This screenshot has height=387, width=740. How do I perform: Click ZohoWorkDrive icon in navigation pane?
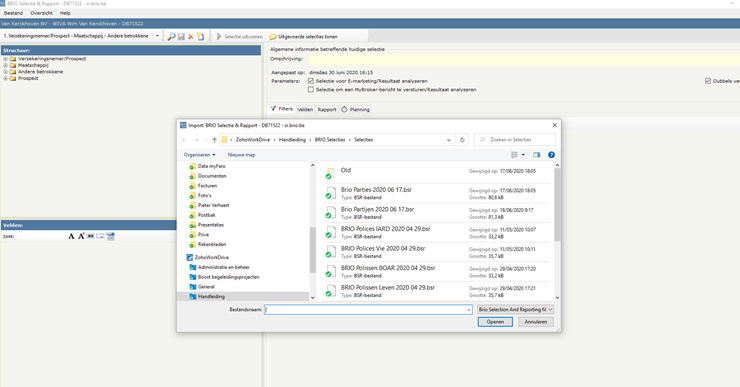[x=189, y=257]
